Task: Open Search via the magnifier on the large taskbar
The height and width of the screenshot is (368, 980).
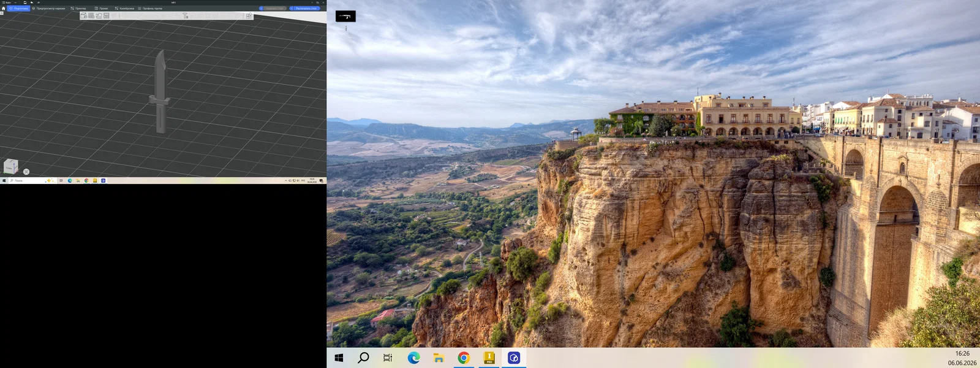Action: (x=363, y=358)
